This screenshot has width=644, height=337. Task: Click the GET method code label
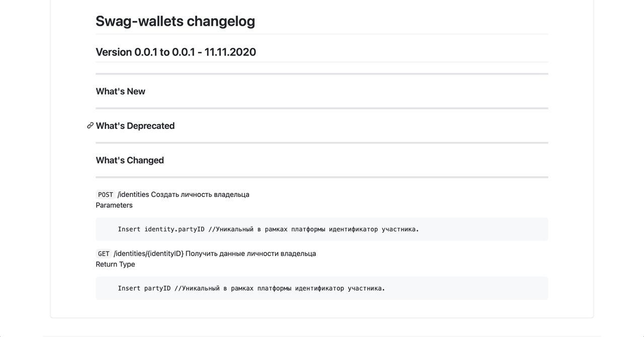pos(104,253)
